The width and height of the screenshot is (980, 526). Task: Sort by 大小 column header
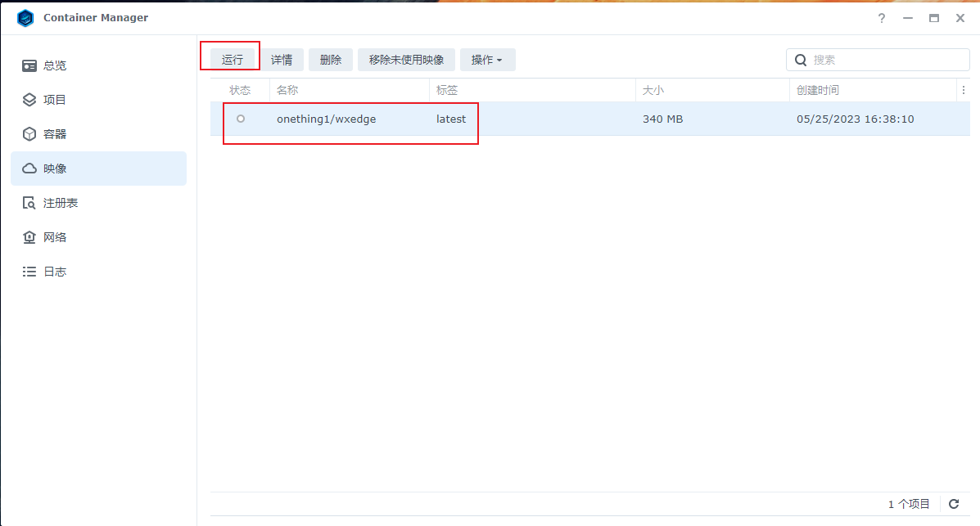coord(712,91)
